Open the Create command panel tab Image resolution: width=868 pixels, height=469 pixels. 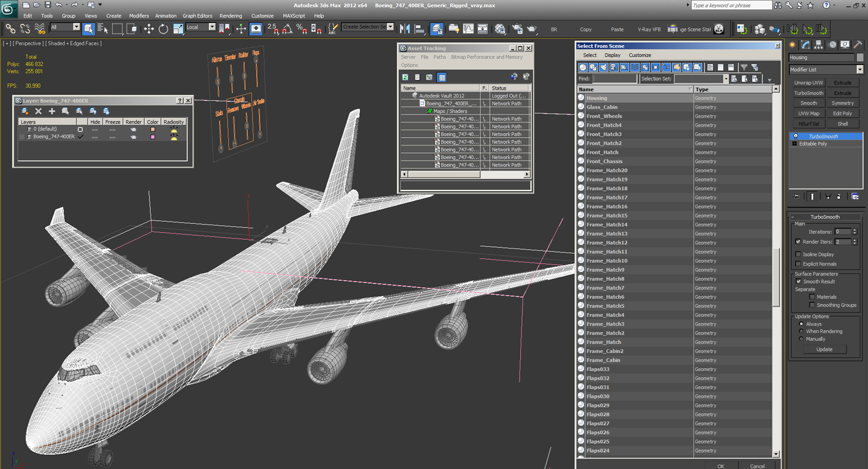793,45
